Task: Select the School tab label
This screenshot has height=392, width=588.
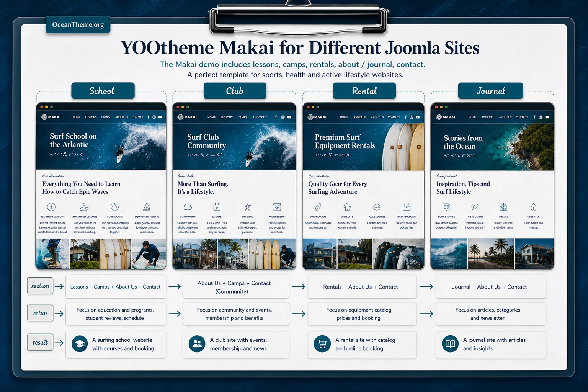Action: coord(103,91)
